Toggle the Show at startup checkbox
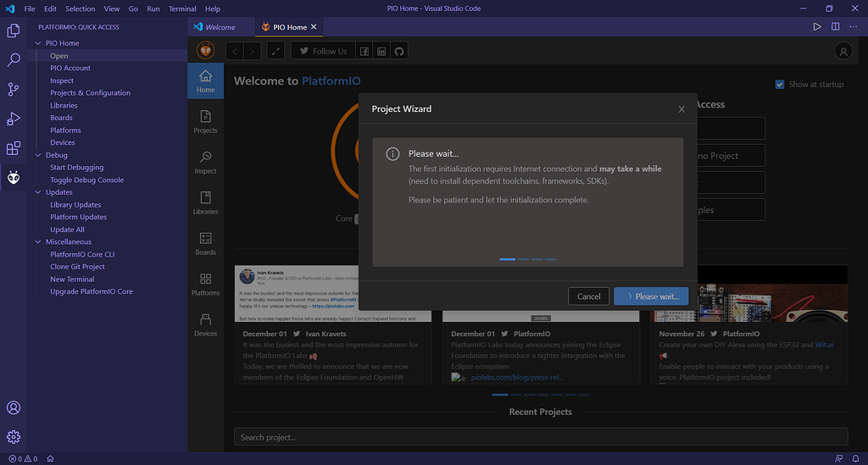This screenshot has height=465, width=868. point(780,85)
